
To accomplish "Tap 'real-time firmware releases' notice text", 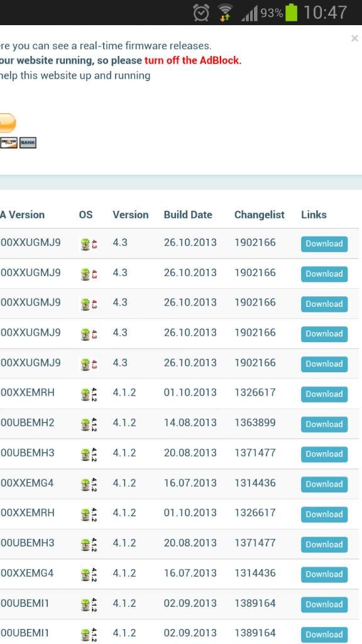I will point(145,45).
